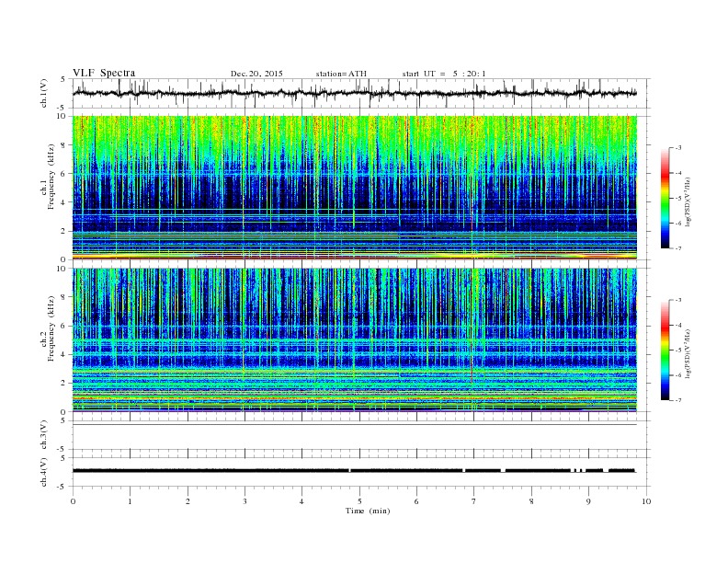Click time axis tick label "1"
This screenshot has height=563, width=728.
pyautogui.click(x=130, y=501)
